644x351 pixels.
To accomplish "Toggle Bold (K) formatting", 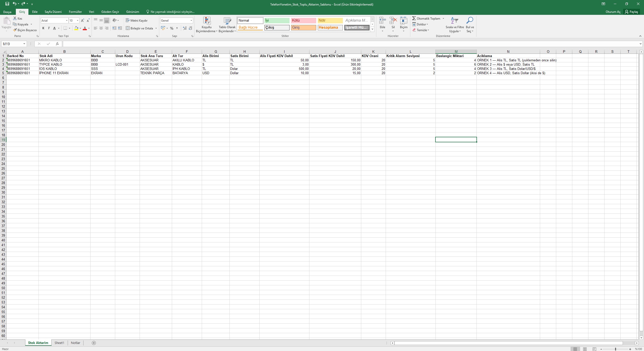I will pyautogui.click(x=43, y=28).
